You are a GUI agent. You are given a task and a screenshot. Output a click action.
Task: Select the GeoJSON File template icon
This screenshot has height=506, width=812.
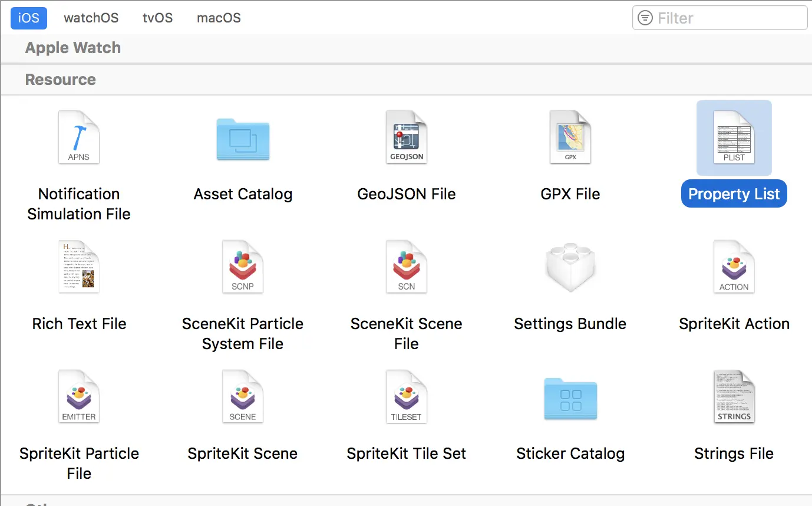tap(407, 138)
